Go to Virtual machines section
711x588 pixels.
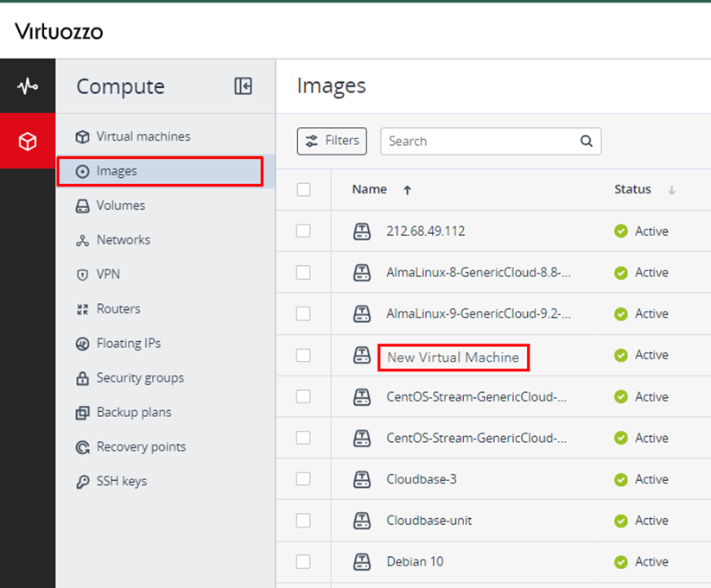point(143,136)
